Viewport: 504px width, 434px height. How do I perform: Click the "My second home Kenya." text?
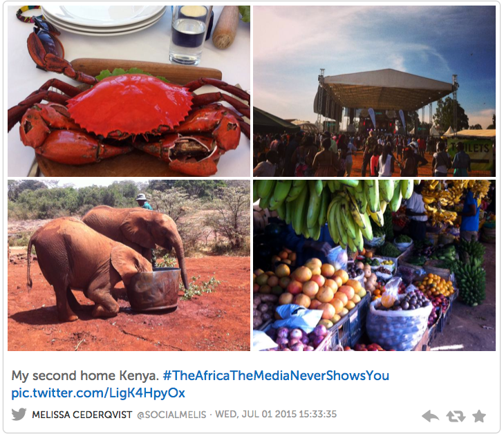coord(85,375)
